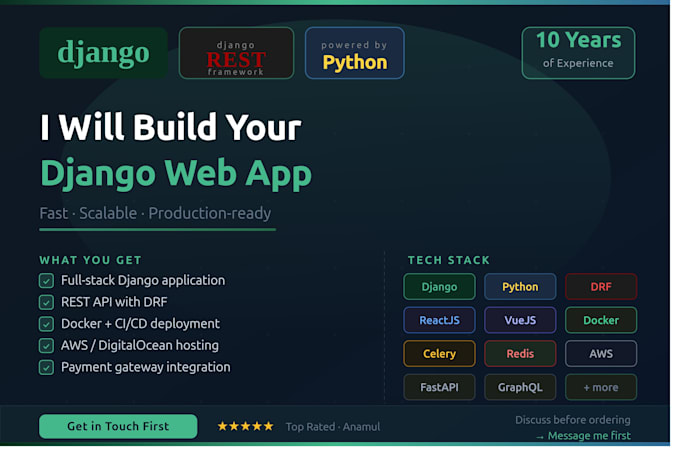
Task: Select the Python tech stack chip
Action: coord(520,287)
